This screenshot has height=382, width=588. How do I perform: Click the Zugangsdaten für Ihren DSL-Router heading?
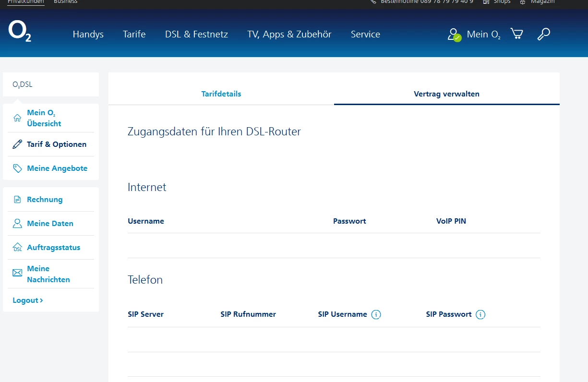(214, 131)
